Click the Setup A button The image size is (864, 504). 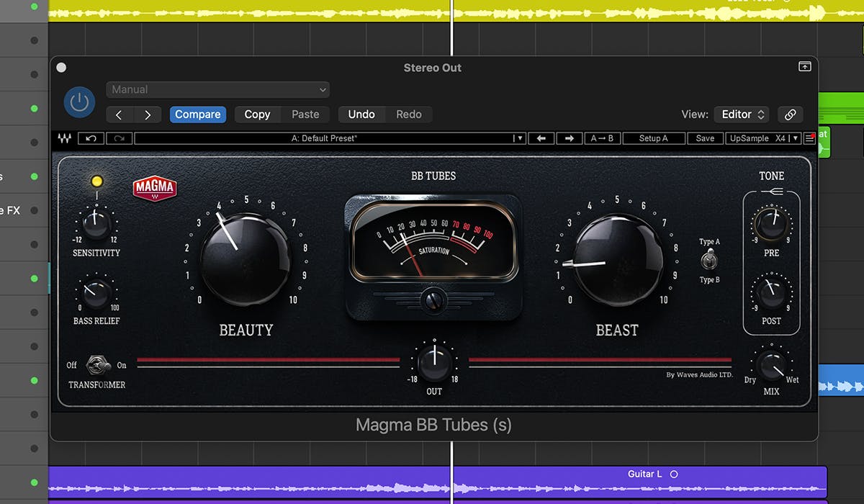coord(653,138)
